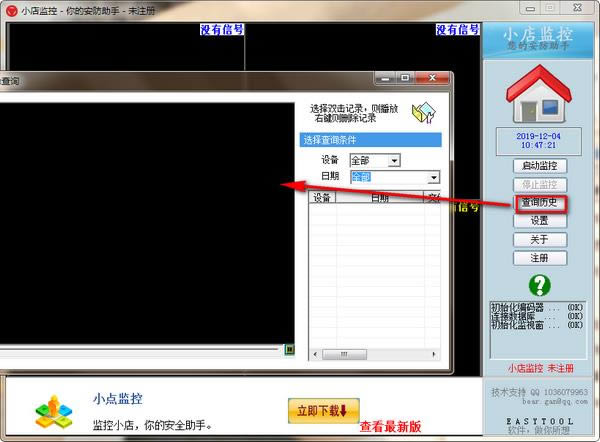Viewport: 600px width, 442px height.
Task: Click the green question mark help icon
Action: pyautogui.click(x=539, y=284)
